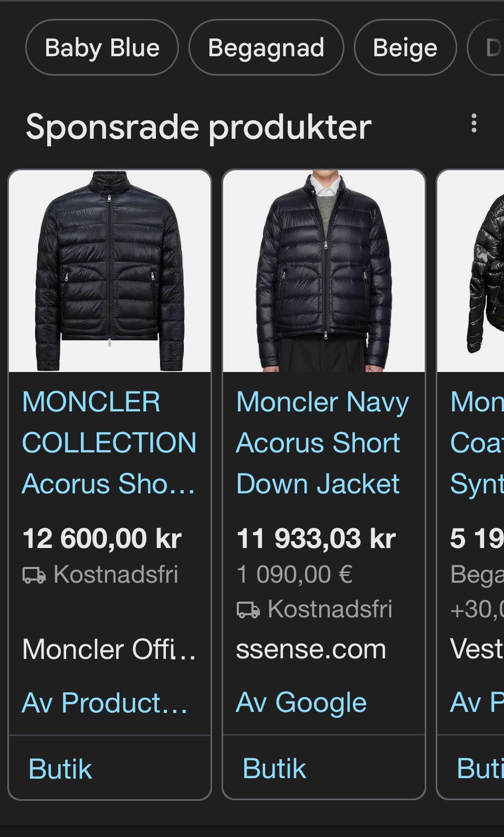Tap the shipping truck icon under 12 600,00 kr

[x=34, y=575]
